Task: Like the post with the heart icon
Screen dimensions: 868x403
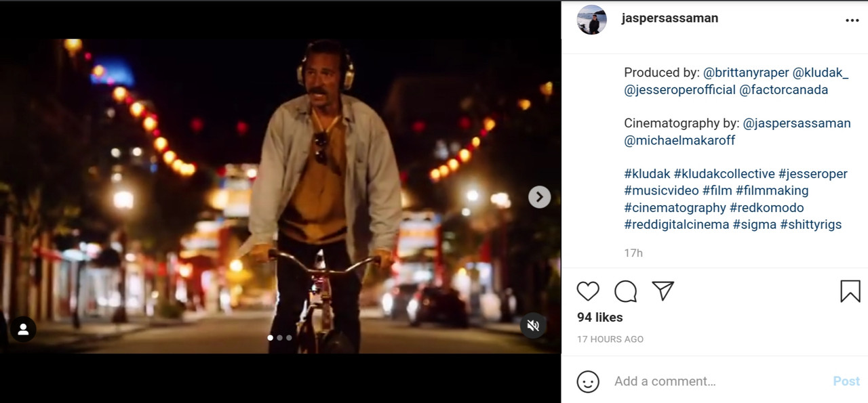Action: click(x=588, y=291)
